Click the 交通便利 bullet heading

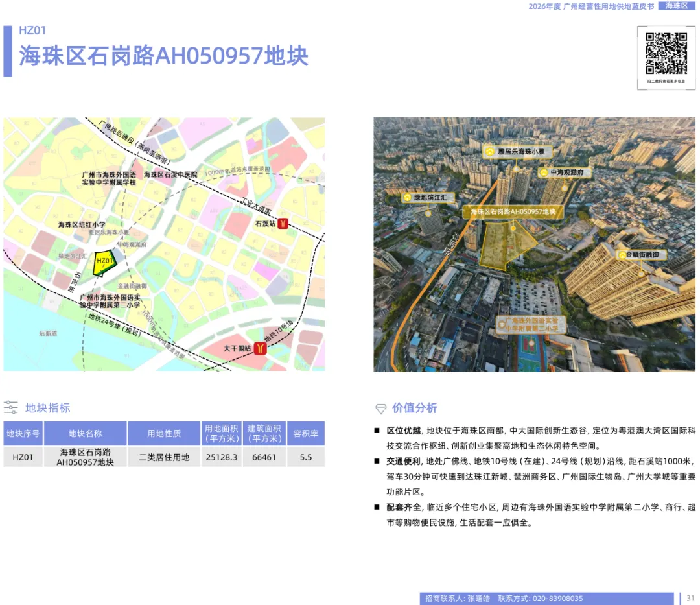tap(404, 461)
